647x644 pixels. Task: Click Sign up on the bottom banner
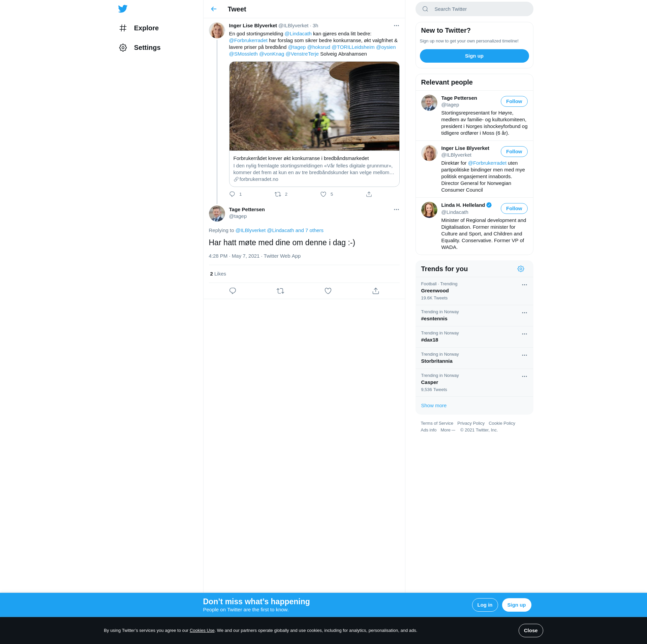click(x=516, y=605)
